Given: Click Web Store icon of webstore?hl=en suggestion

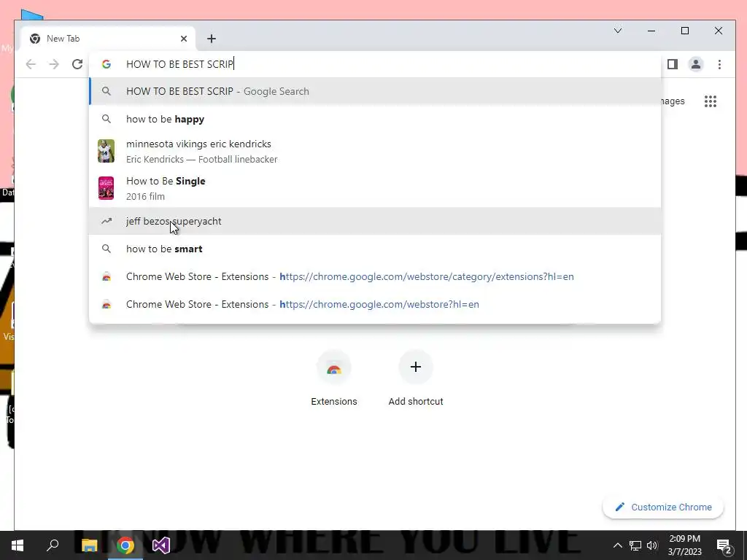Looking at the screenshot, I should point(107,304).
